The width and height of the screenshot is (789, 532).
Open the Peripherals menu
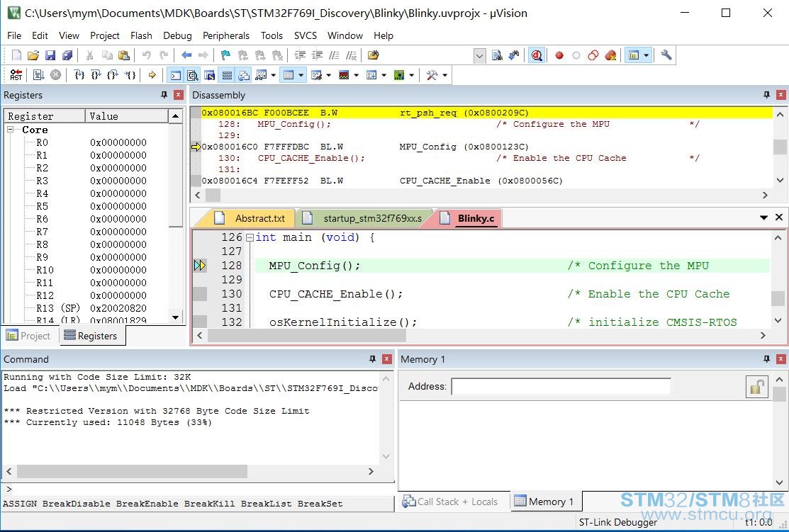click(226, 35)
